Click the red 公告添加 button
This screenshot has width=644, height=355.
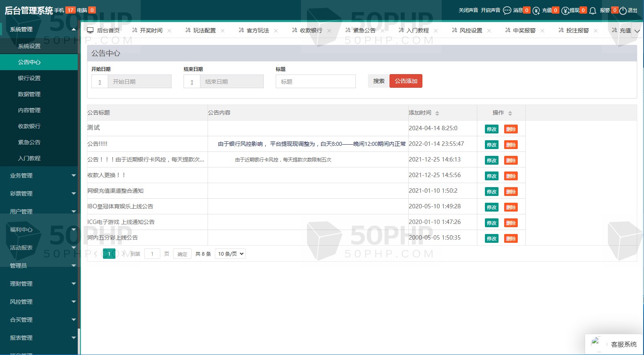pos(406,81)
